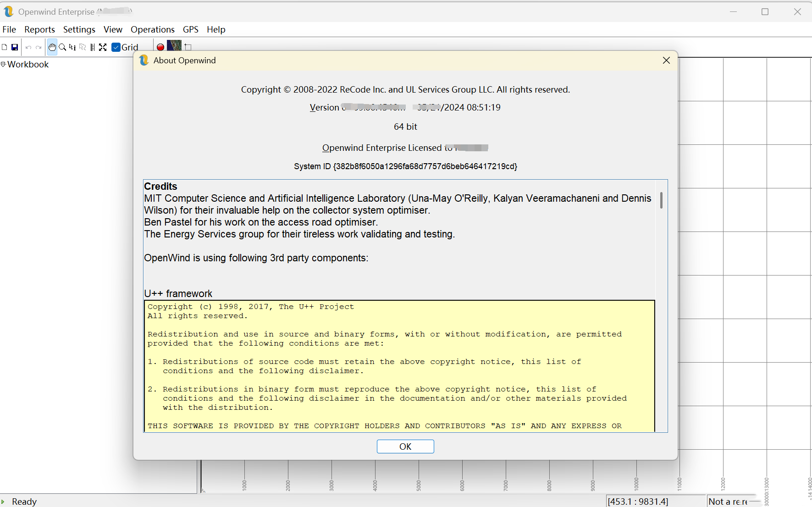The height and width of the screenshot is (507, 812).
Task: Click the U++ framework heading
Action: (178, 293)
